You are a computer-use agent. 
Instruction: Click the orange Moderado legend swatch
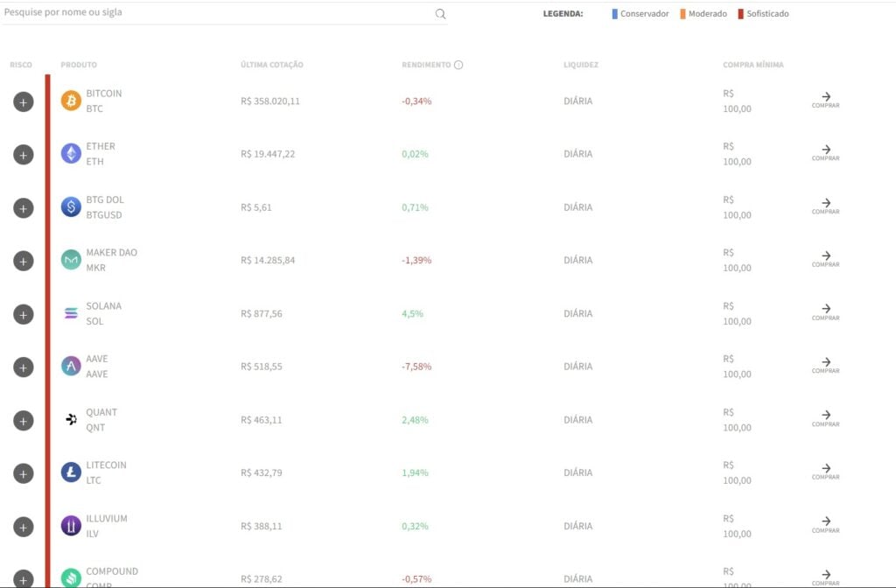click(682, 14)
